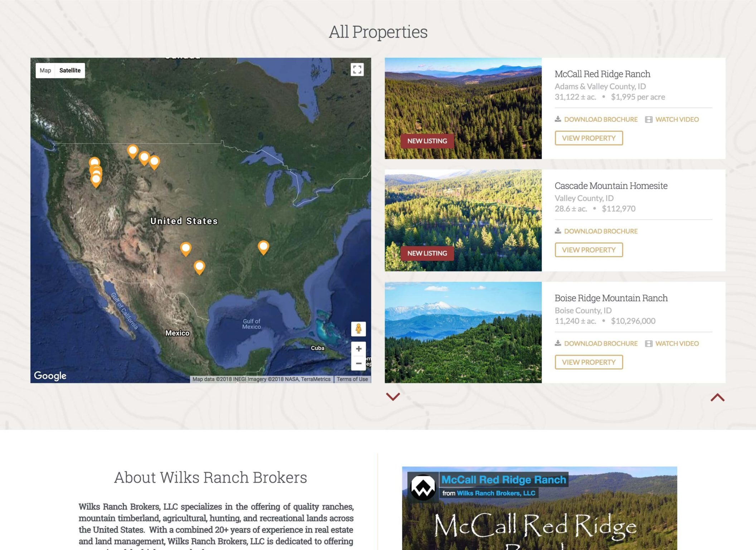Open the Boise Ridge Mountain Ranch photo
The image size is (756, 550).
coord(463,332)
